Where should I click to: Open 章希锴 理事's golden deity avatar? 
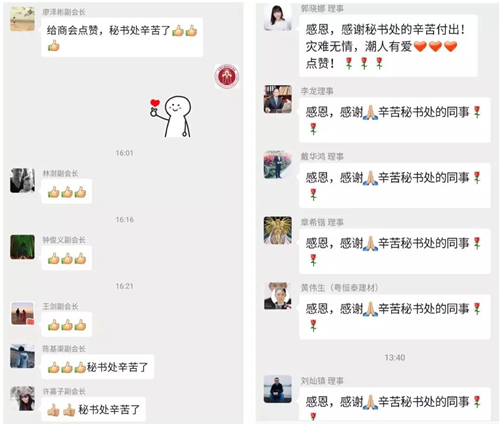[278, 230]
